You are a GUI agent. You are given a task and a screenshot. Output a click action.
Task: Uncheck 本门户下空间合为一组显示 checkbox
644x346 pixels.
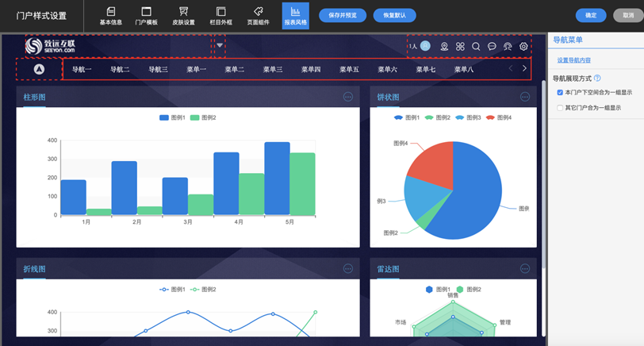560,93
